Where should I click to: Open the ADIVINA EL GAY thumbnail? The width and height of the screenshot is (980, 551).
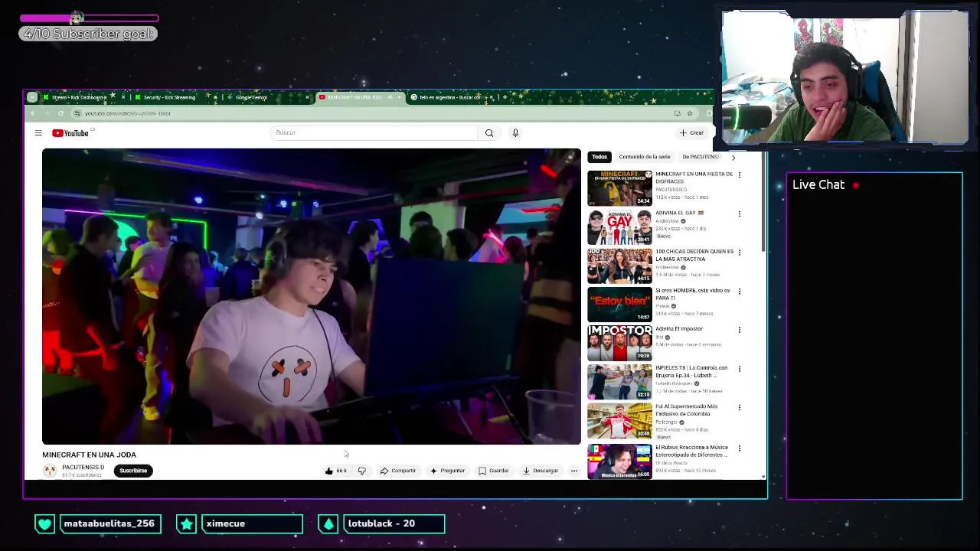point(619,227)
